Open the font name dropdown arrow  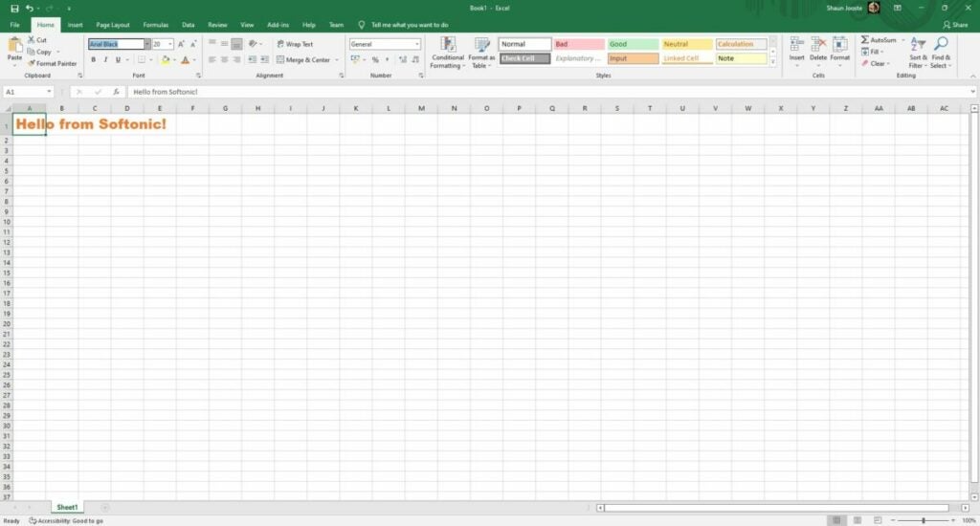146,44
